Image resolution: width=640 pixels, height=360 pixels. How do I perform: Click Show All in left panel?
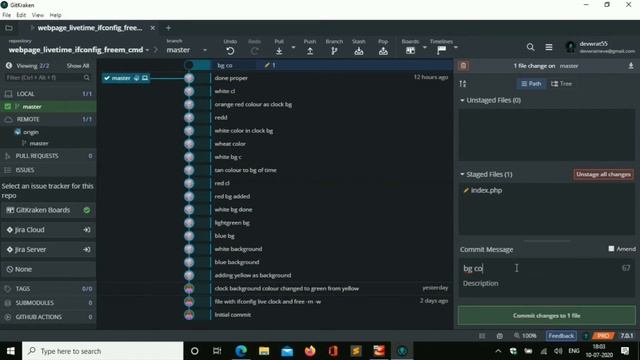(78, 66)
